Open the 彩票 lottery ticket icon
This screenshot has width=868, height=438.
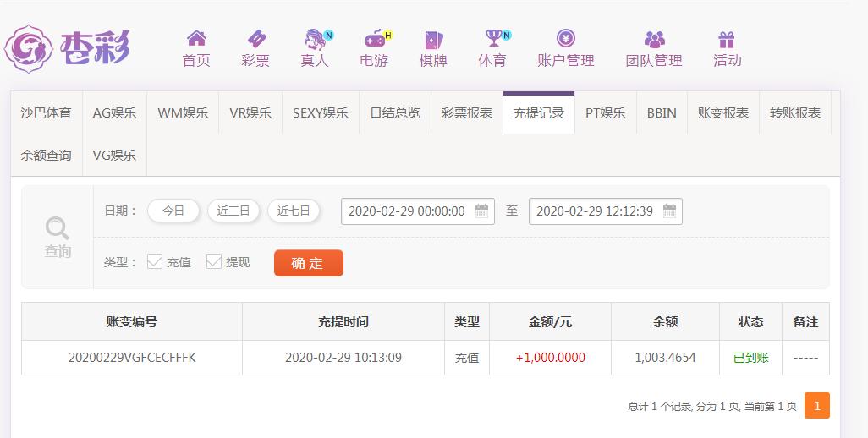click(x=256, y=39)
